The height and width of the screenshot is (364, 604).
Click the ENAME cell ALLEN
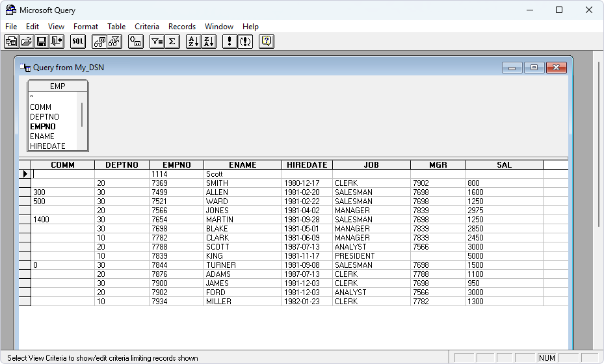243,192
